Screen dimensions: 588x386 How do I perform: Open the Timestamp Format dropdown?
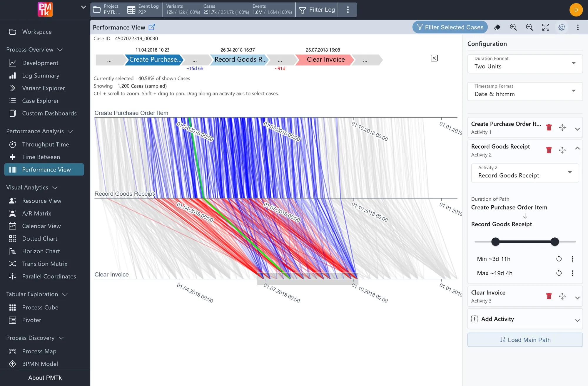[525, 91]
